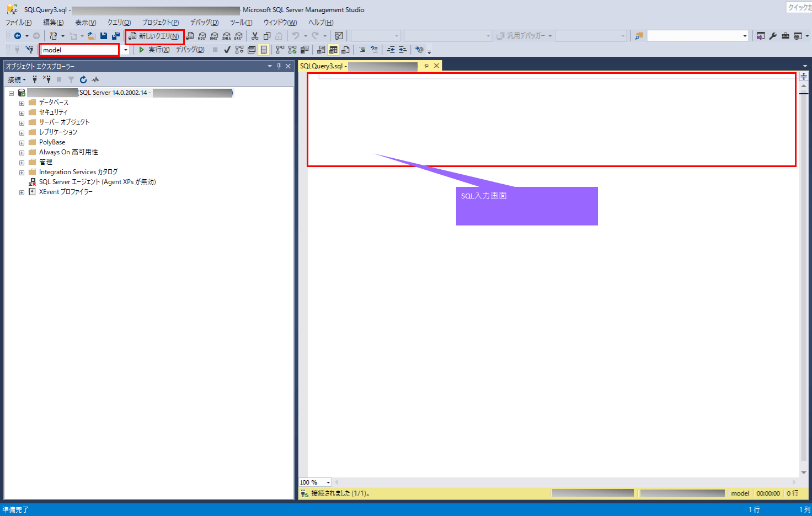Collapse the SQL Server 14.0.2002.14 server node

click(11, 93)
